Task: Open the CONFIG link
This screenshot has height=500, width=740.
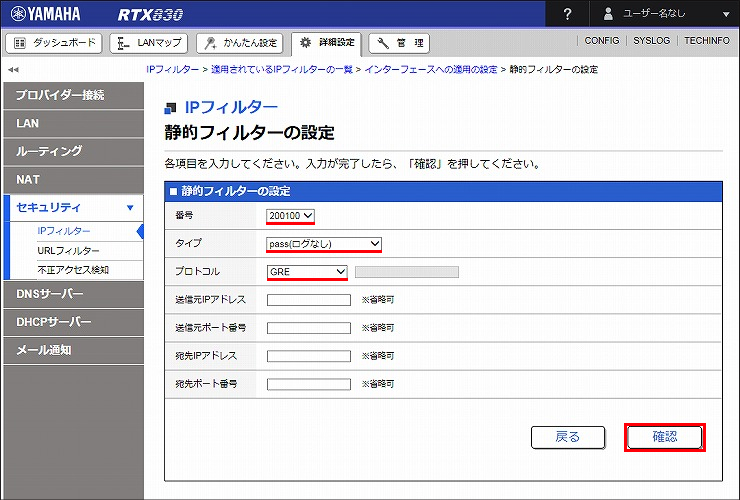Action: tap(602, 41)
